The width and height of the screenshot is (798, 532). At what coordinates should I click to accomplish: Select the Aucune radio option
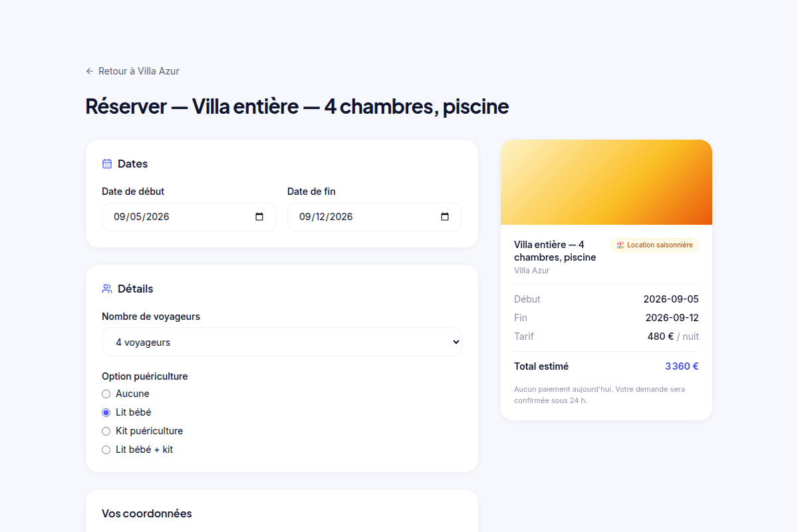106,394
